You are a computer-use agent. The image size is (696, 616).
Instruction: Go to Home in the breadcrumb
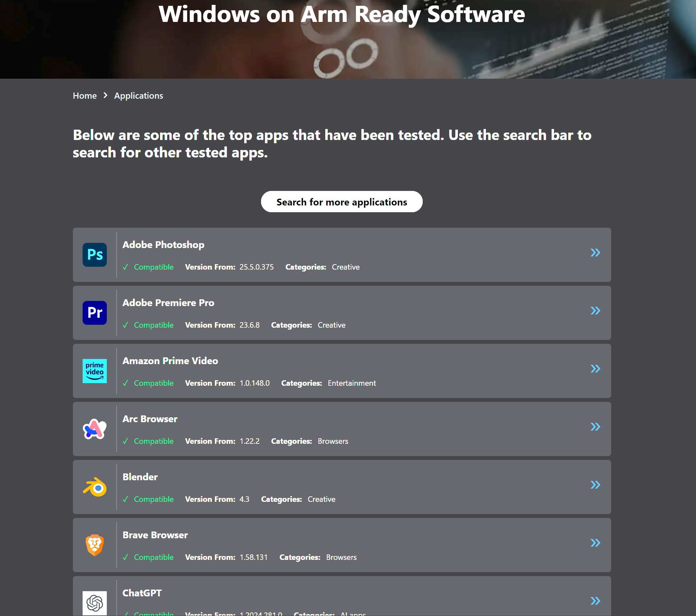(85, 96)
